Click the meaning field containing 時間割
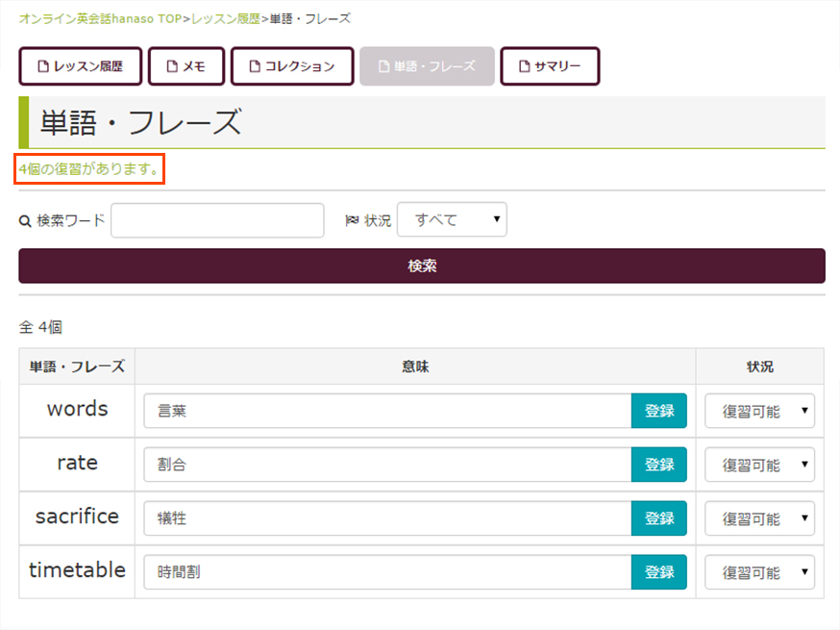Image resolution: width=840 pixels, height=630 pixels. [388, 571]
